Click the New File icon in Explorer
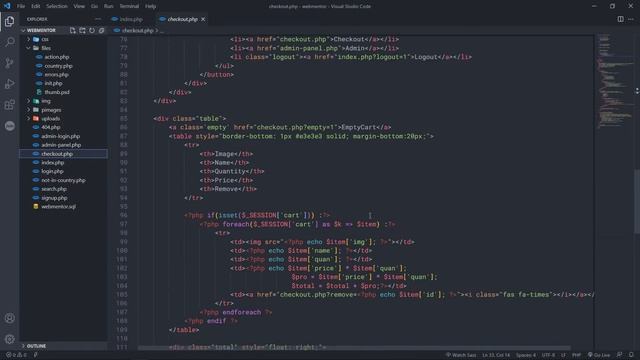This screenshot has width=640, height=360. point(73,30)
